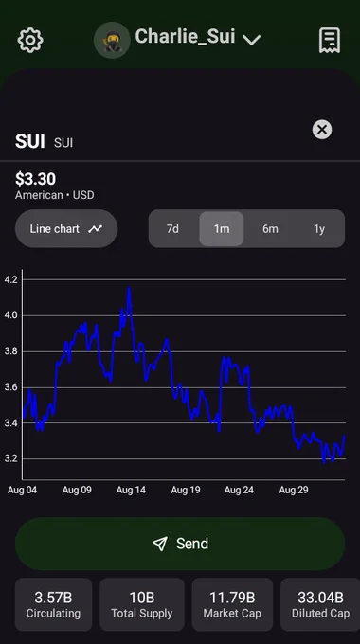This screenshot has height=644, width=360.
Task: Click the Aug 09 axis label
Action: click(x=77, y=490)
